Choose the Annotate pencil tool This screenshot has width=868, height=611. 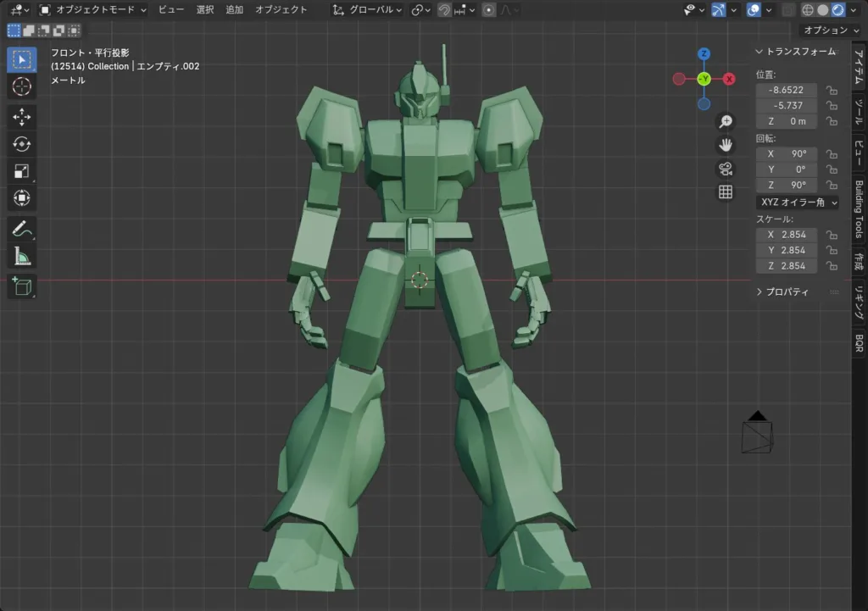coord(22,229)
